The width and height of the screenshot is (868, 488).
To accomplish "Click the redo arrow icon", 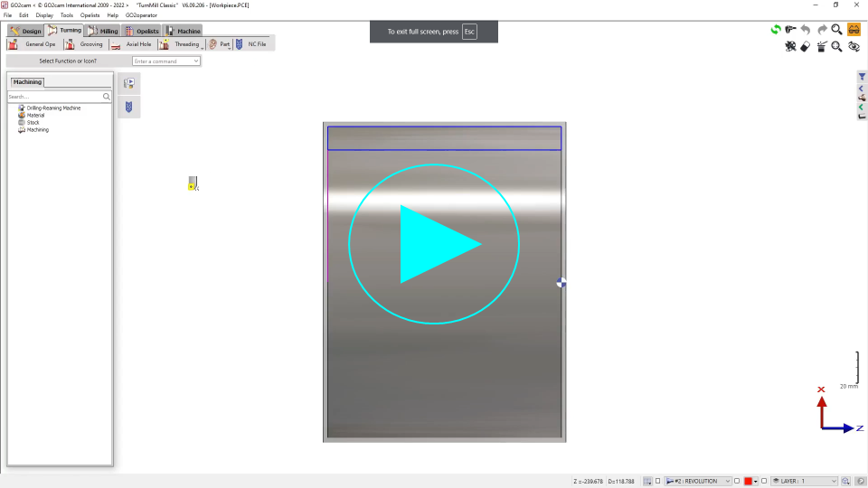I will (822, 30).
